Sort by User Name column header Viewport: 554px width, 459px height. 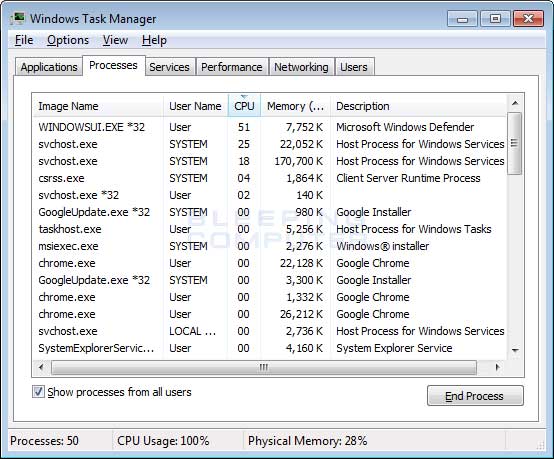click(195, 106)
